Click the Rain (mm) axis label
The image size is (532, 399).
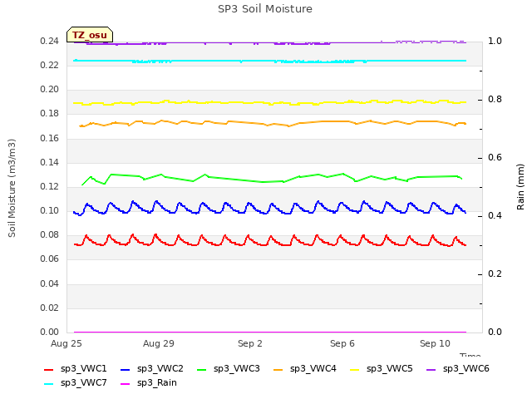pyautogui.click(x=520, y=187)
